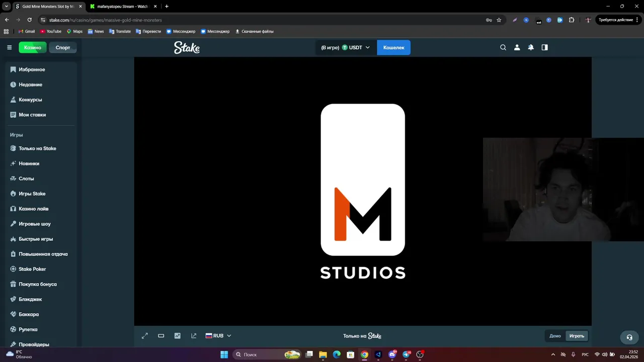Image resolution: width=644 pixels, height=362 pixels.
Task: Switch the game to Играть mode
Action: point(577,336)
